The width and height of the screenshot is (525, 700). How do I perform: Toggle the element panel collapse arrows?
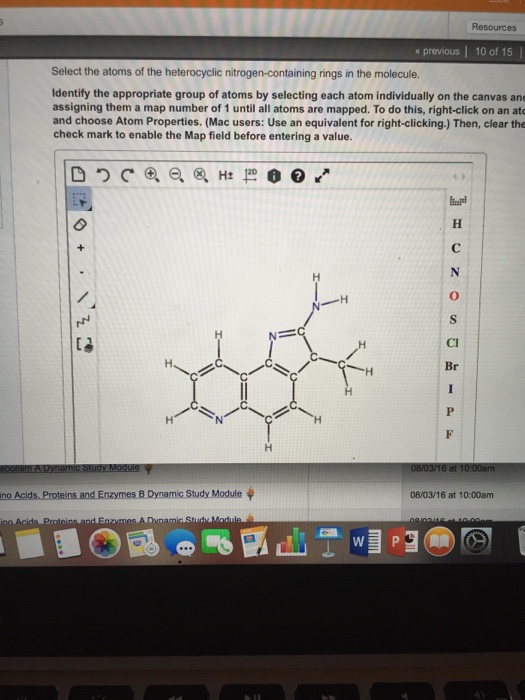pos(459,177)
